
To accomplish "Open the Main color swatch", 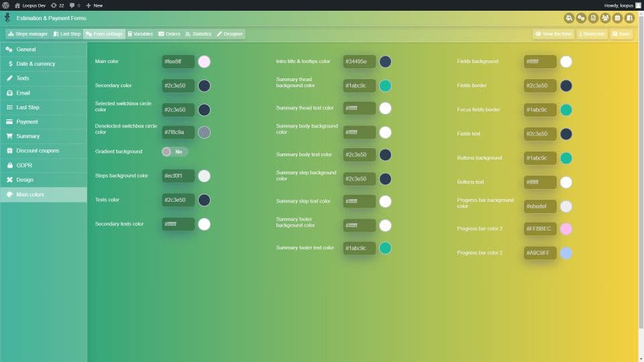I will pos(204,62).
